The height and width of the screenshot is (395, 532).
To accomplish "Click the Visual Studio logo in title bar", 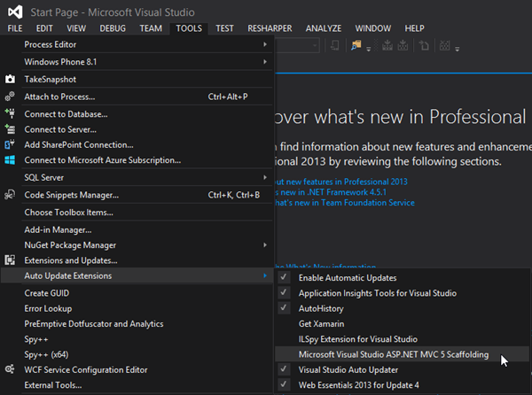I will (x=16, y=11).
